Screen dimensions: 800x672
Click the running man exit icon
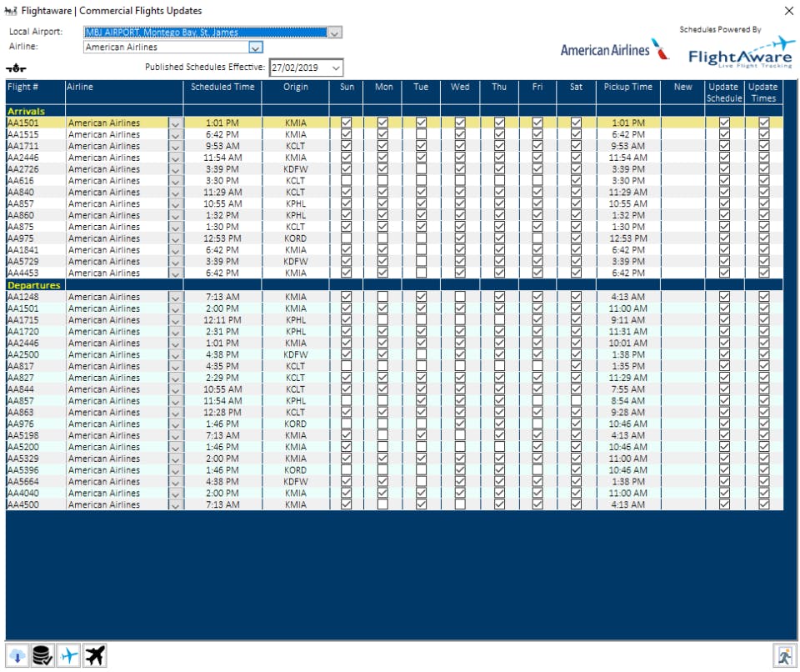pos(784,655)
